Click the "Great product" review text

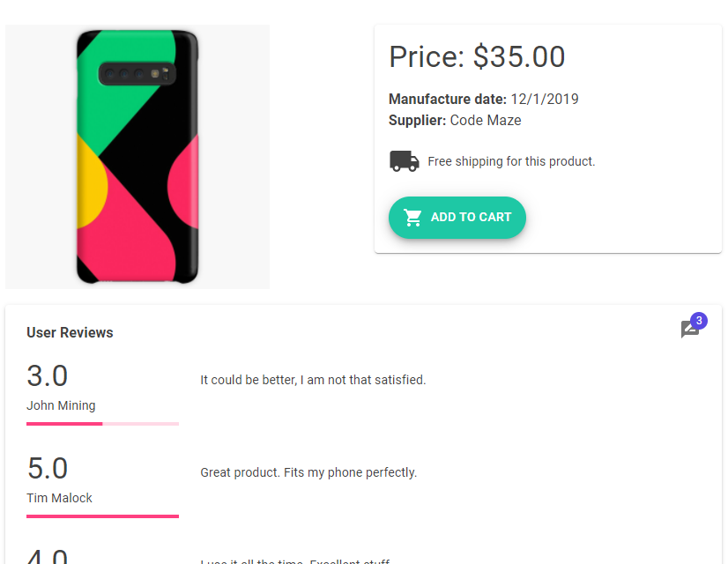(x=308, y=472)
